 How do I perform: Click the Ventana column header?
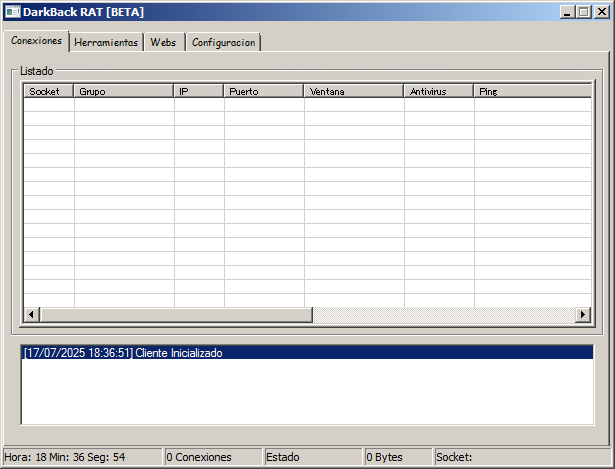(x=354, y=91)
